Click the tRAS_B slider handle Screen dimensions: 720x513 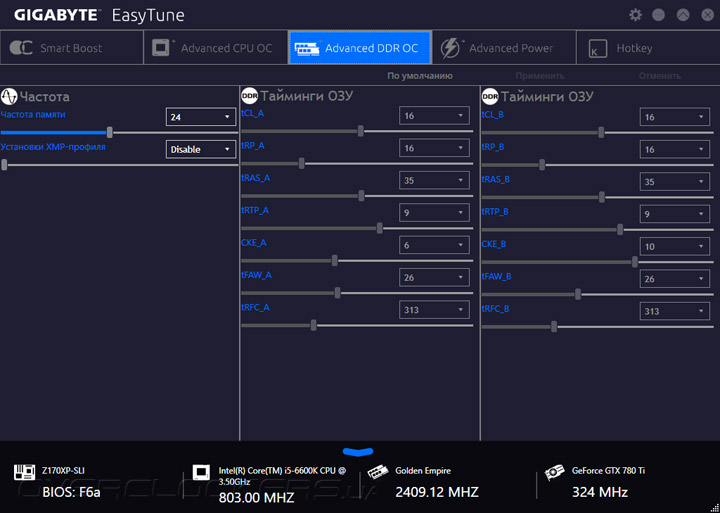(x=602, y=197)
